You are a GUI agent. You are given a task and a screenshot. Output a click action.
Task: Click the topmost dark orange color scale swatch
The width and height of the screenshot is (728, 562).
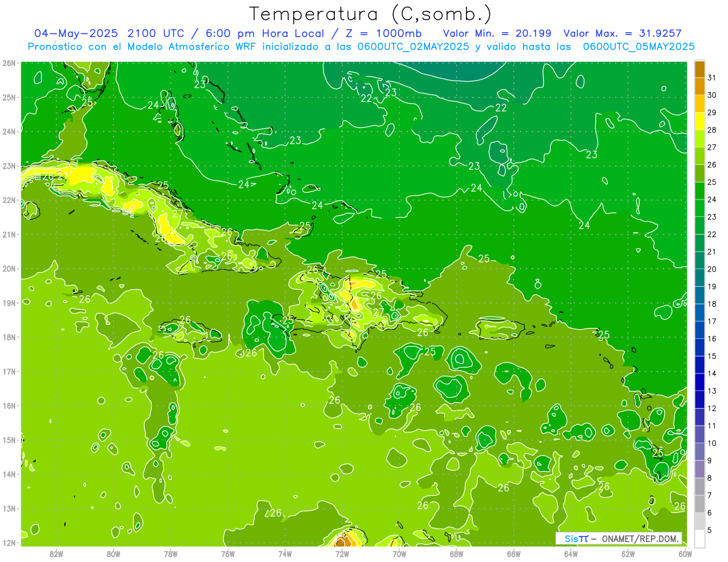(x=699, y=69)
